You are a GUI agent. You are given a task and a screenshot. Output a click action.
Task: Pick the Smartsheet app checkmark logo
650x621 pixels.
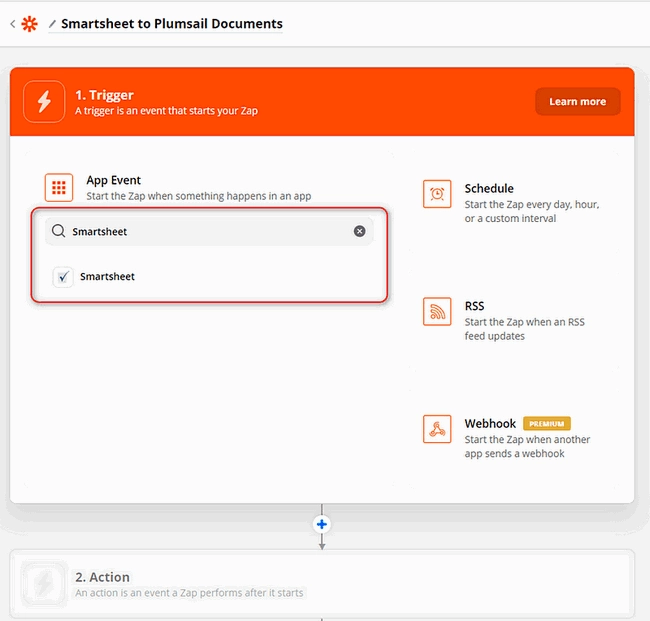(63, 277)
